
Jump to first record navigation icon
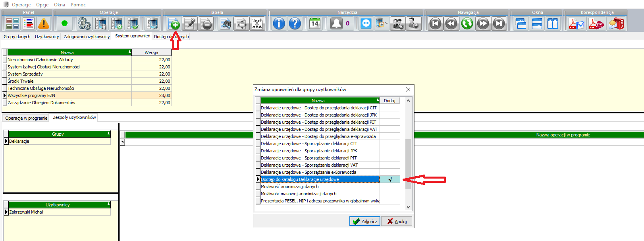(435, 24)
